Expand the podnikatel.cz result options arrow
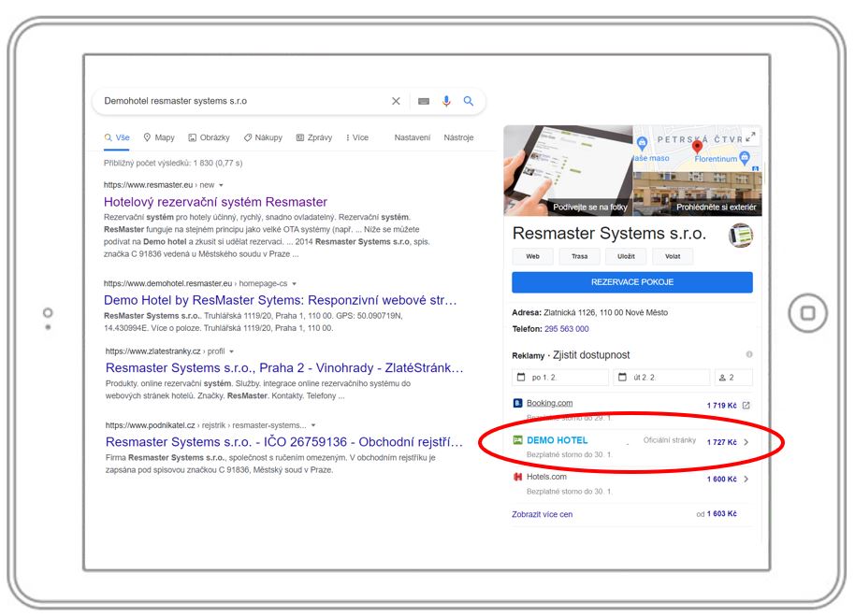855x616 pixels. [313, 425]
